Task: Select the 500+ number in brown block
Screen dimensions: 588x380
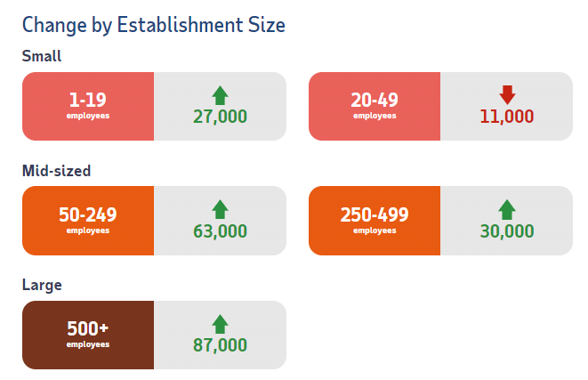Action: (x=88, y=329)
